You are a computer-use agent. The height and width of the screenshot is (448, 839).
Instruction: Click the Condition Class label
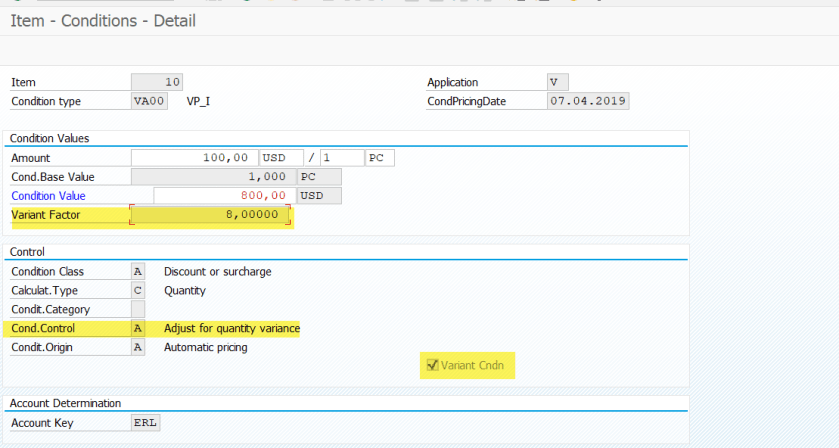pos(48,271)
